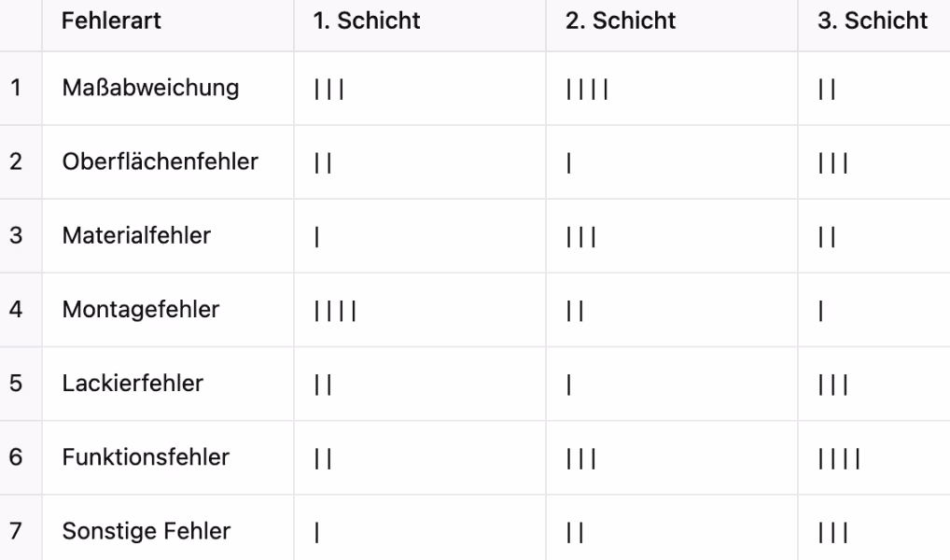The width and height of the screenshot is (950, 560).
Task: Click the Funktionsfehler cell
Action: 168,457
